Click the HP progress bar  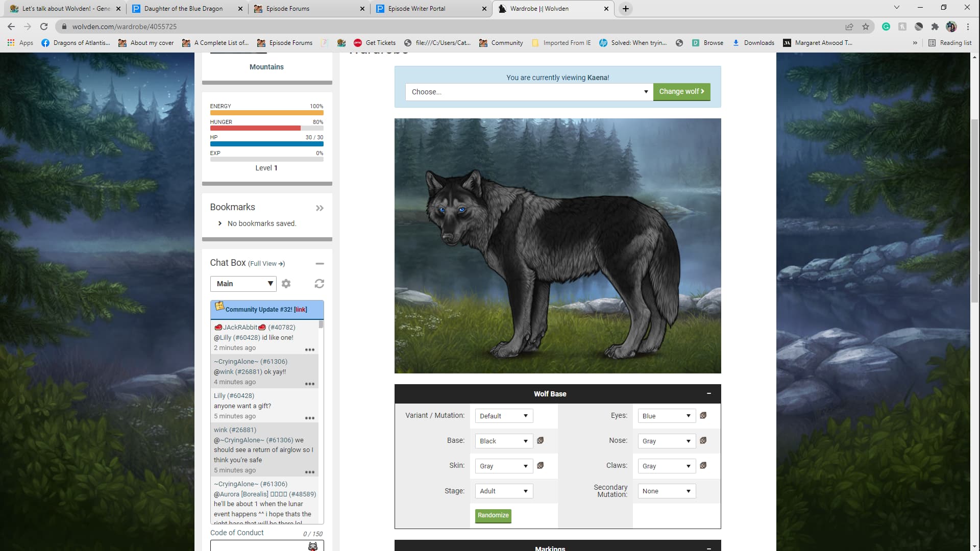click(266, 144)
